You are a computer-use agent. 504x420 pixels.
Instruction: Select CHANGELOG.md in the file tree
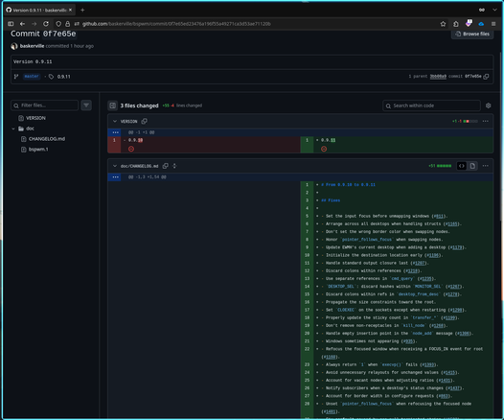(47, 139)
